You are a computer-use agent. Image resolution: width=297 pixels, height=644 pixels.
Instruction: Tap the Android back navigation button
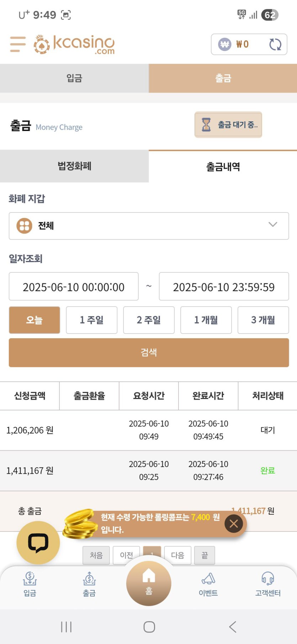(233, 627)
